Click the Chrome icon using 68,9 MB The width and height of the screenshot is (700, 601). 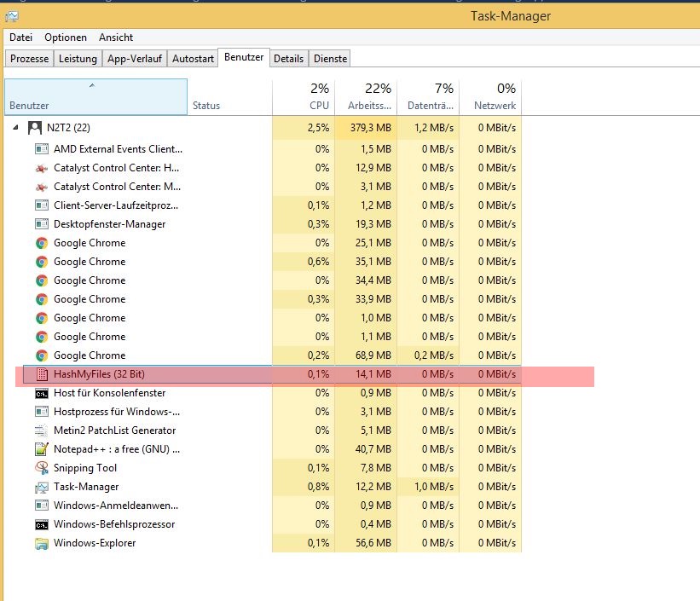[42, 355]
